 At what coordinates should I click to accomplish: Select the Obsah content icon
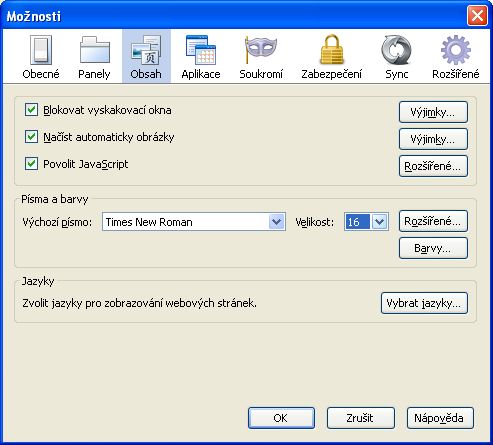pyautogui.click(x=146, y=50)
